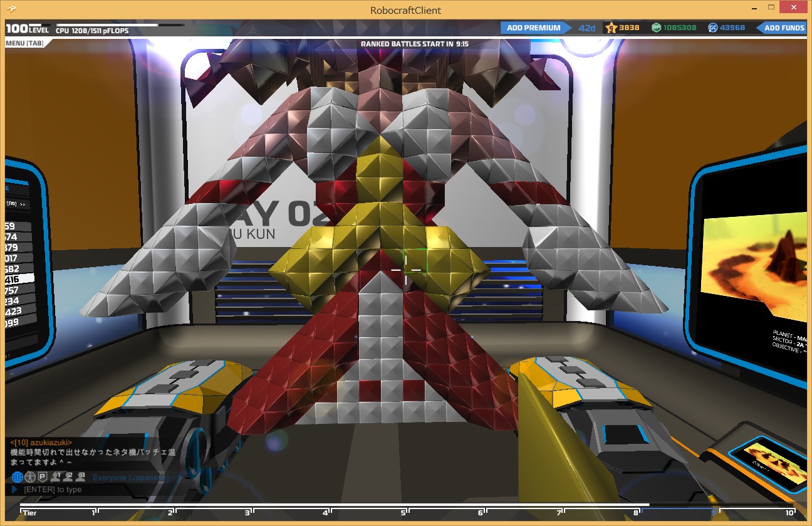Click the ranked battles countdown timer text

(x=414, y=44)
